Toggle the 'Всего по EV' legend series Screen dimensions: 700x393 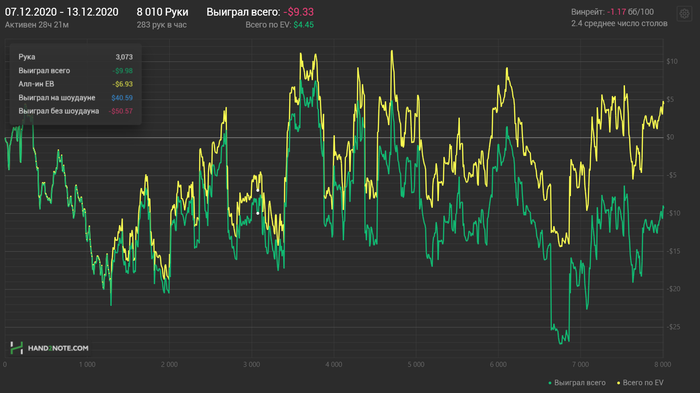pyautogui.click(x=640, y=383)
